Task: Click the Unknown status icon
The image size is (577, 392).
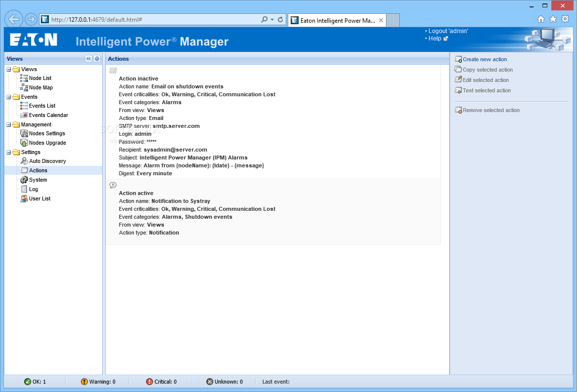Action: (x=210, y=382)
